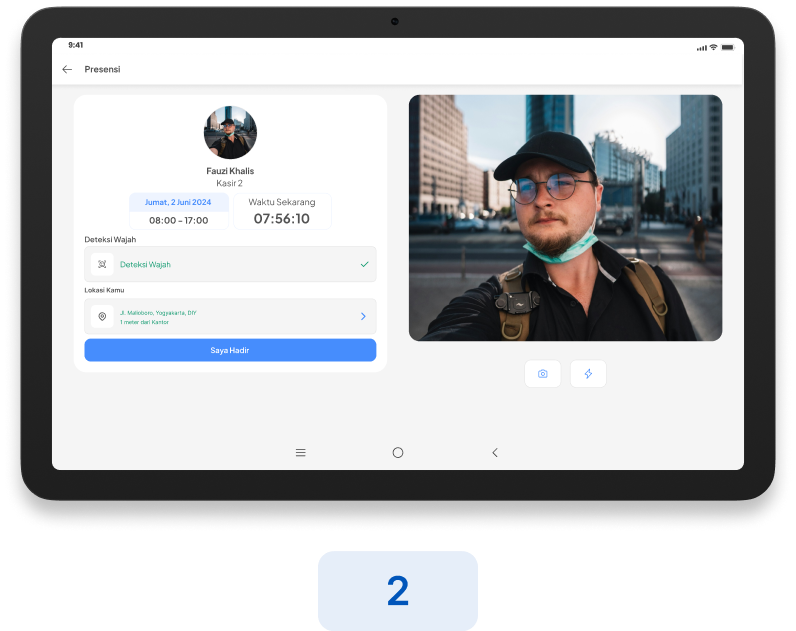Viewport: 796px width, 631px height.
Task: Tap the home circle navigation icon
Action: pos(398,453)
